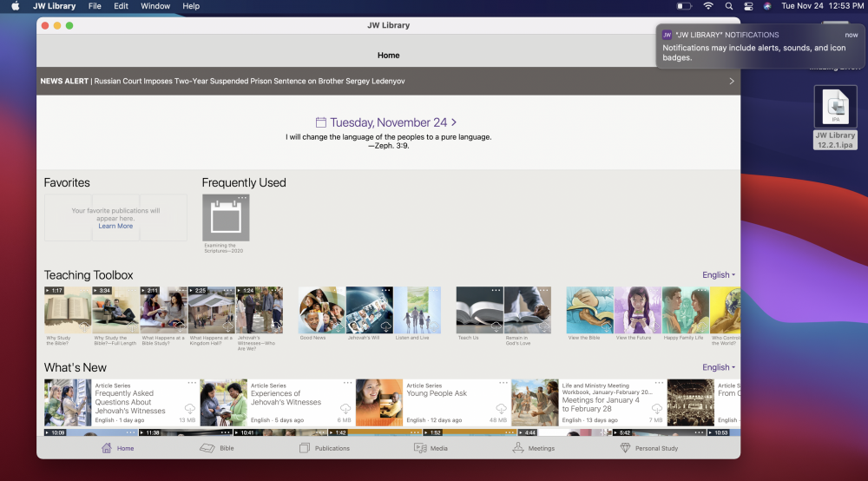The height and width of the screenshot is (481, 868).
Task: Open the Window menu
Action: 155,6
